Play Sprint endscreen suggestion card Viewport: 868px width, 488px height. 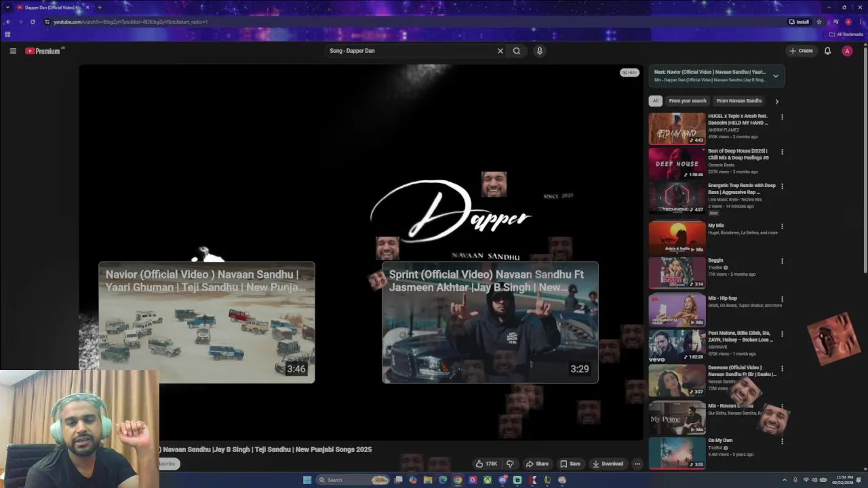point(490,323)
